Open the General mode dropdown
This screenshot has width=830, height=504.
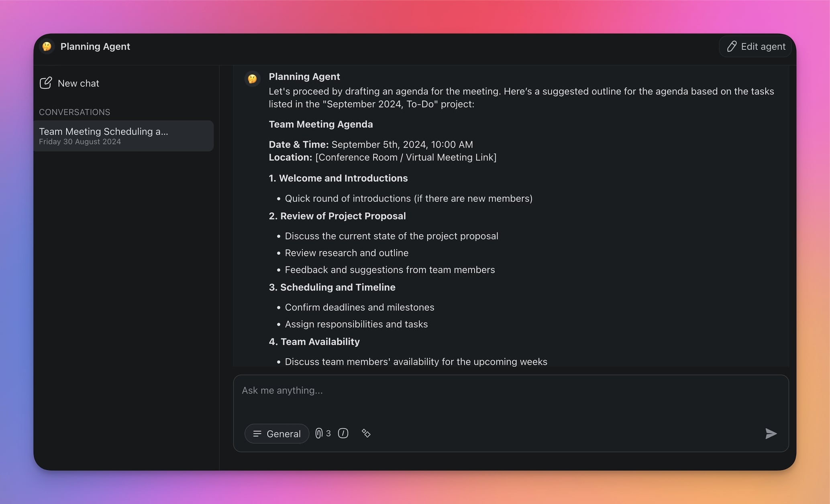click(x=277, y=434)
